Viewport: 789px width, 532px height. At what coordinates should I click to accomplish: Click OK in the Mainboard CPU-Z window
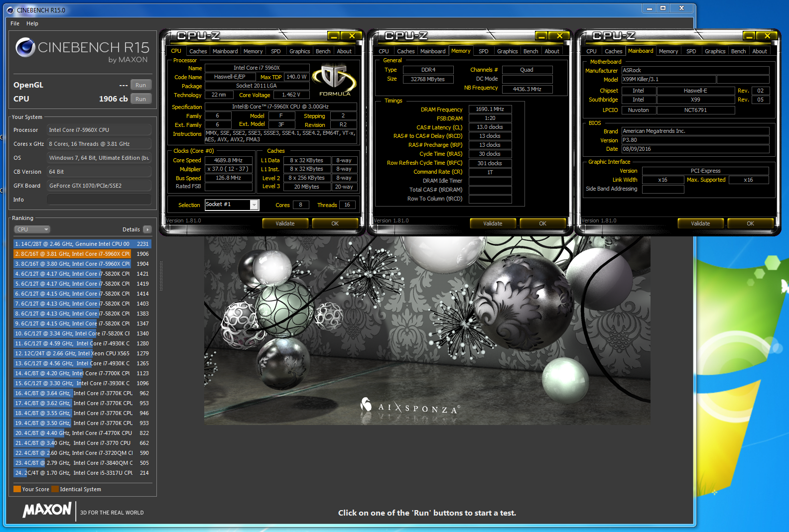[x=750, y=223]
